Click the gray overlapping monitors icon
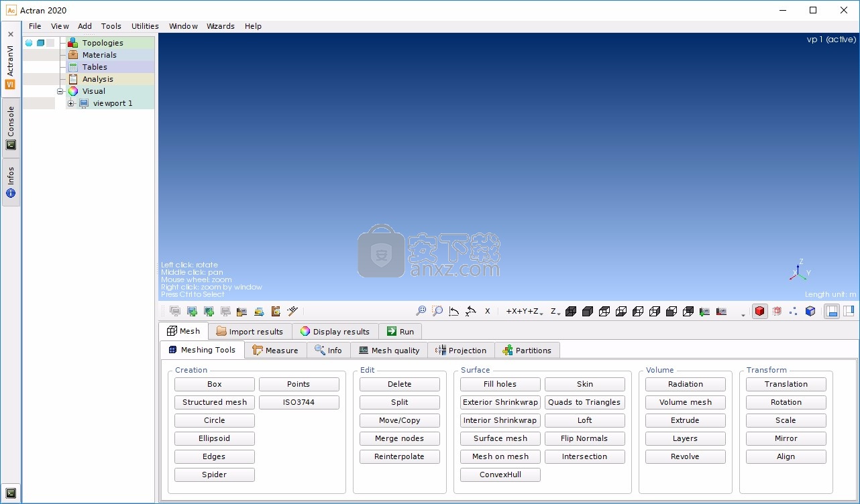860x504 pixels. point(175,311)
